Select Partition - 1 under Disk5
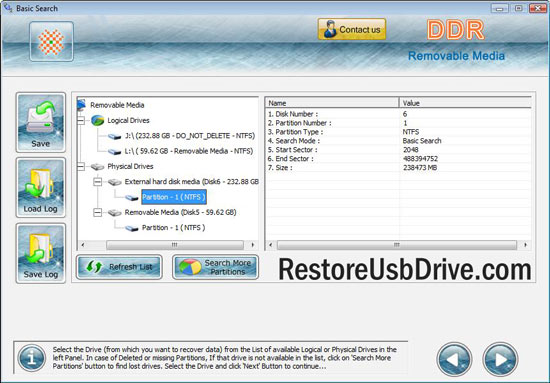This screenshot has height=383, width=550. pyautogui.click(x=174, y=228)
